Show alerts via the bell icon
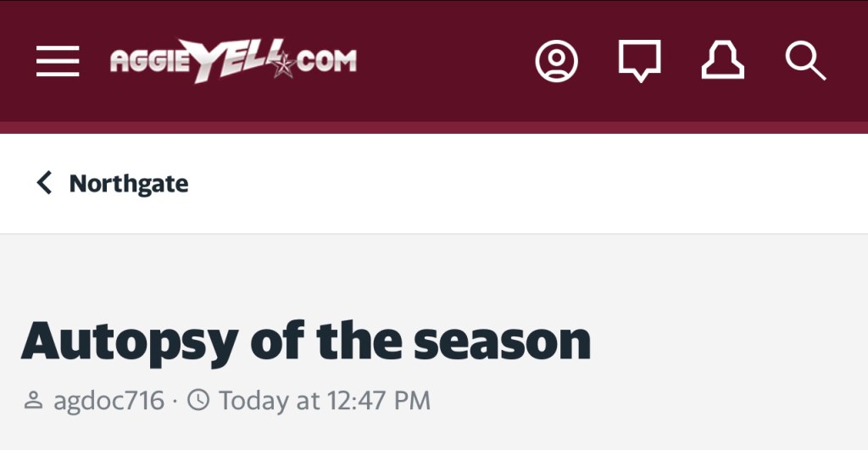Screen dimensions: 868x450 click(722, 62)
